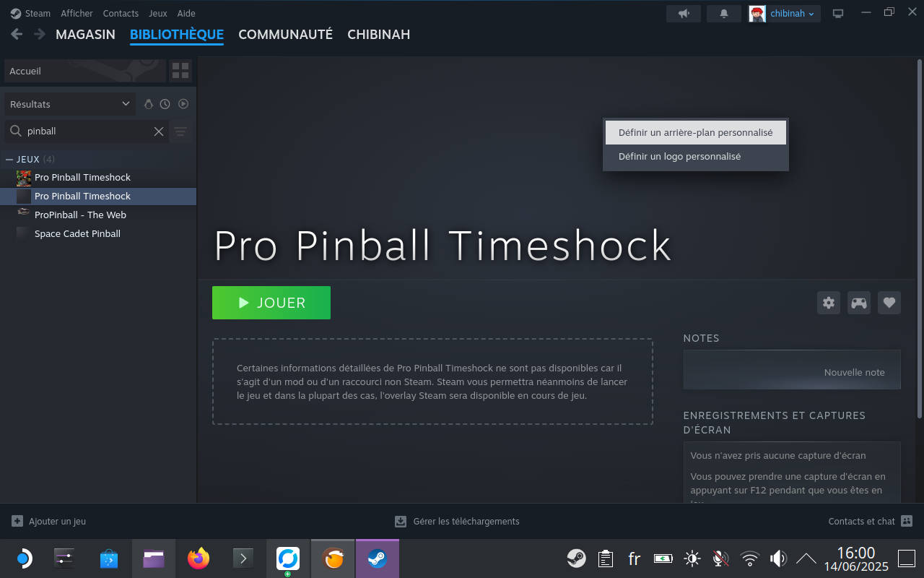Open the Aide menu

click(186, 13)
